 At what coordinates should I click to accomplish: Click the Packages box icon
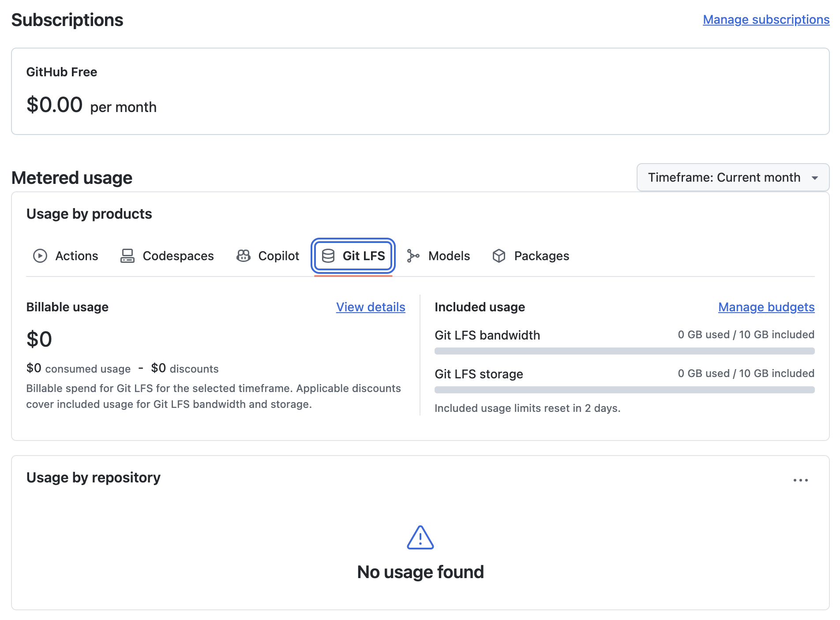tap(499, 256)
